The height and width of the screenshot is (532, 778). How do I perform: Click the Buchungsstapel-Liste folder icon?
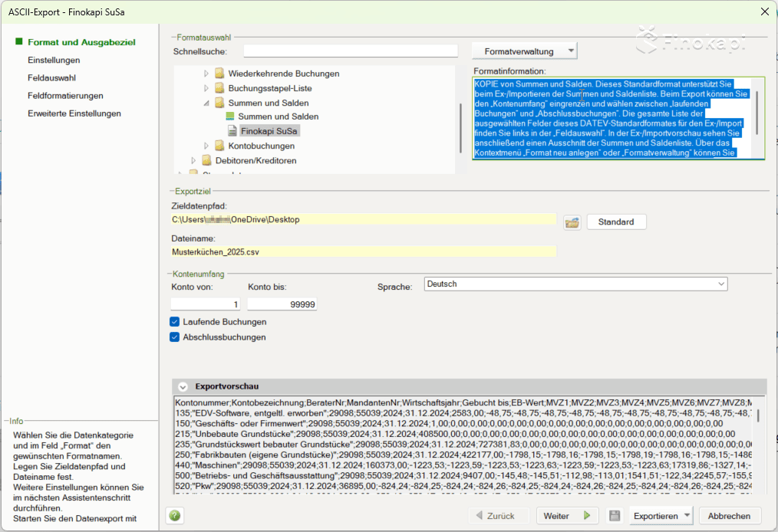(219, 88)
